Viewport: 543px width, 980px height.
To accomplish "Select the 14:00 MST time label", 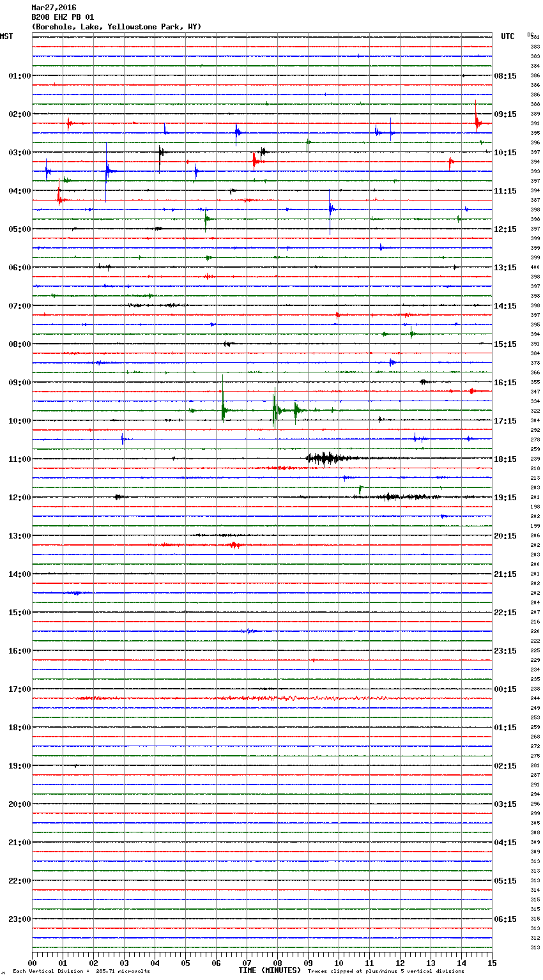I will tap(19, 574).
